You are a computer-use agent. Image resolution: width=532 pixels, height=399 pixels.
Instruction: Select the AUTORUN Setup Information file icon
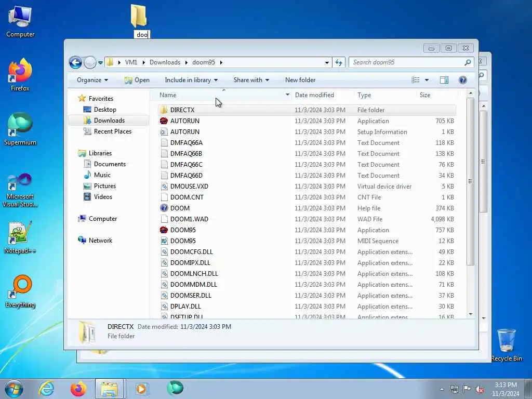164,131
